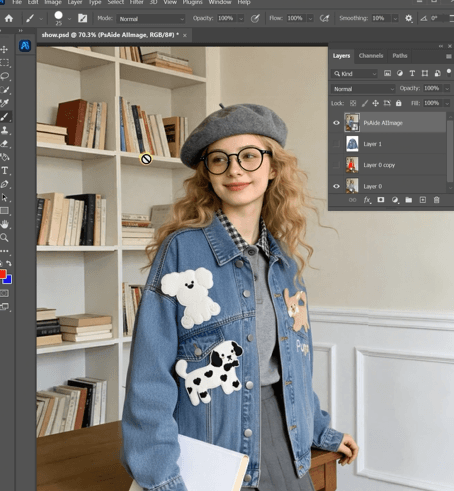Select the Path Selection tool
The image size is (454, 491).
(x=5, y=197)
